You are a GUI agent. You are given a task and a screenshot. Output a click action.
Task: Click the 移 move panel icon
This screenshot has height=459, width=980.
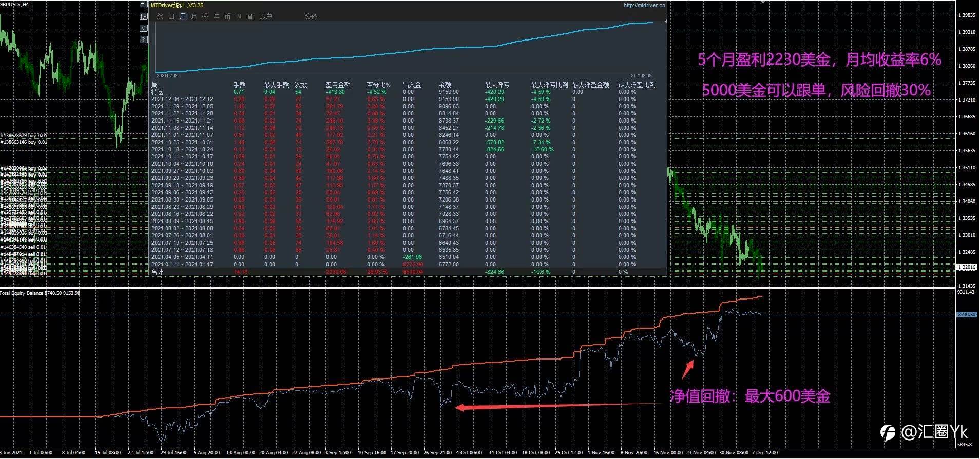[143, 16]
